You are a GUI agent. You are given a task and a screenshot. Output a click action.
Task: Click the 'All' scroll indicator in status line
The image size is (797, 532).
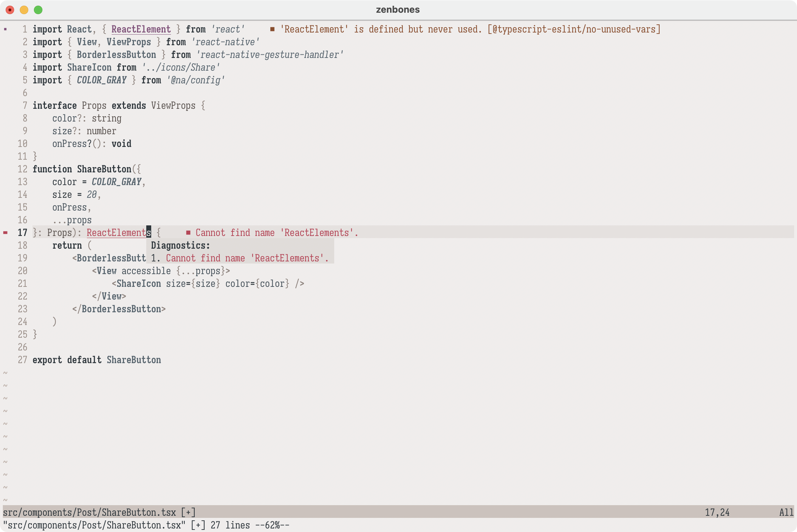[786, 512]
